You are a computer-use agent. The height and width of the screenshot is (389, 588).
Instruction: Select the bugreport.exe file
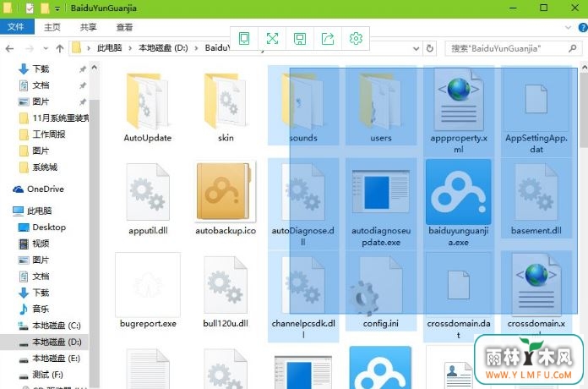click(x=148, y=291)
